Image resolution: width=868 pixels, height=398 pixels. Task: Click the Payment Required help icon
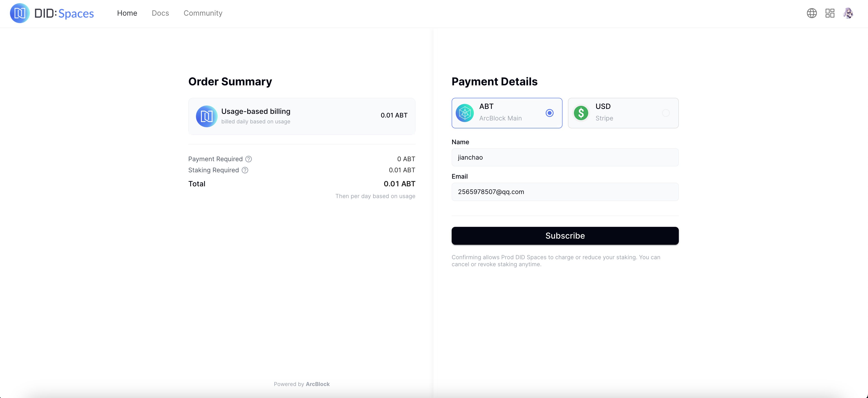tap(248, 159)
